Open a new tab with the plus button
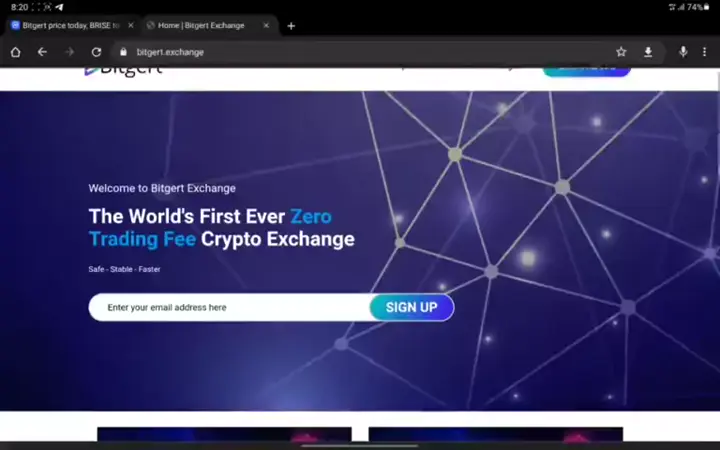 [291, 26]
